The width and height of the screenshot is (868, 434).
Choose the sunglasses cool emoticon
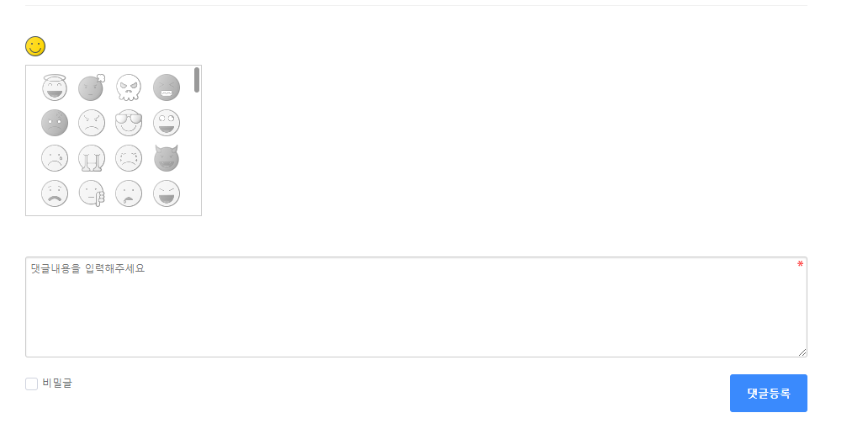[129, 123]
